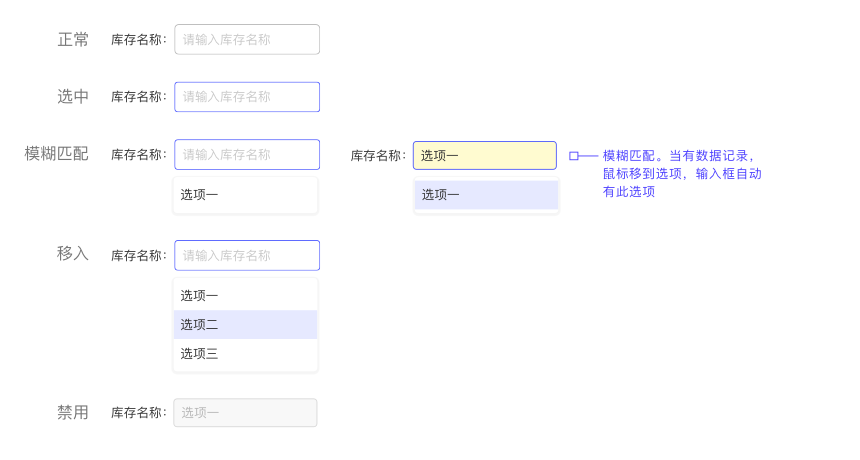Click the gray 模糊匹配 row label

point(57,154)
